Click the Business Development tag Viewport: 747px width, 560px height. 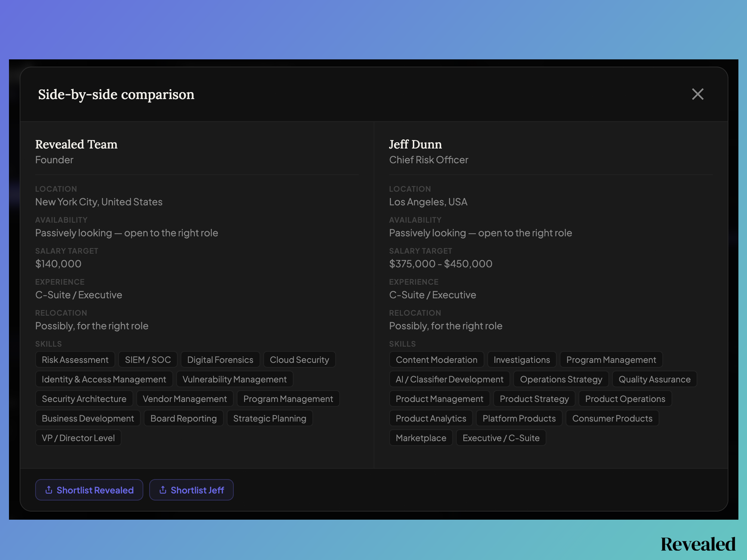click(88, 419)
